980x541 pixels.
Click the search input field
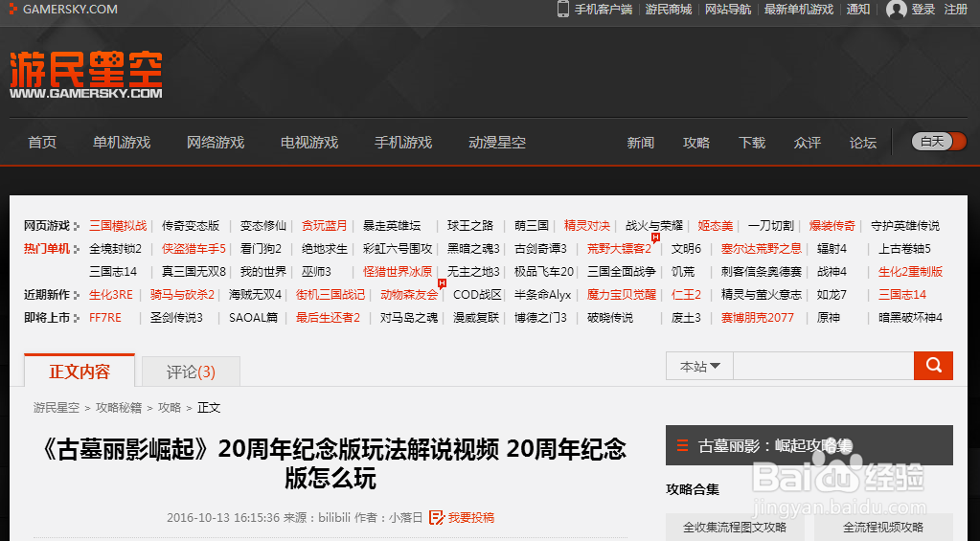click(823, 366)
